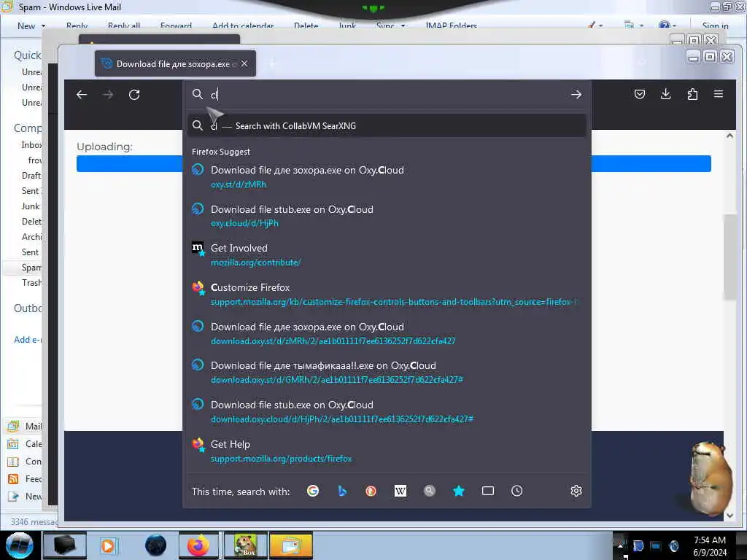
Task: Click Add e-mail account link
Action: [x=28, y=340]
